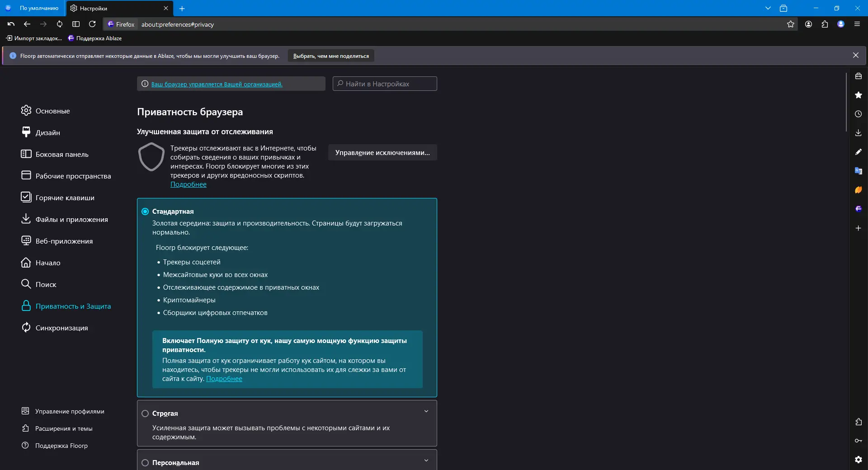Open the Горячие клавиши settings category

click(57, 197)
